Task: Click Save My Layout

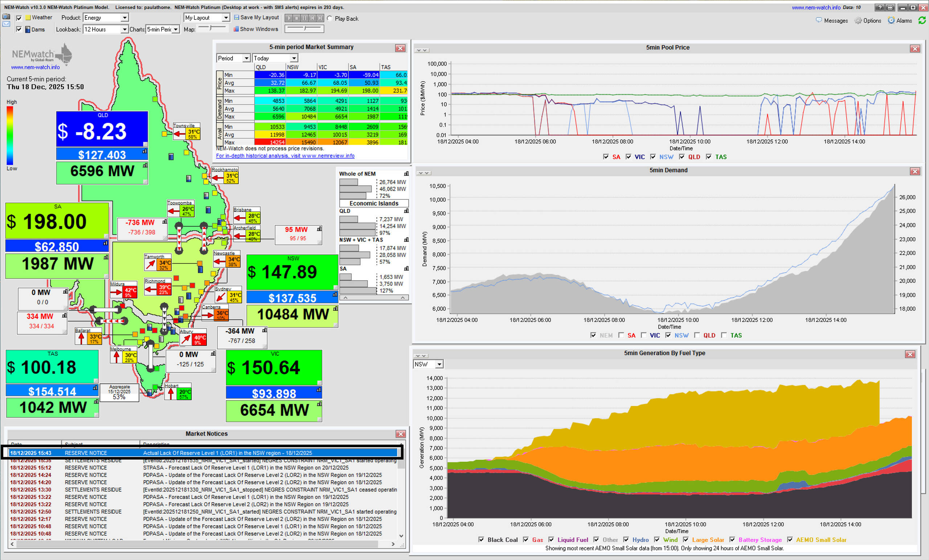Action: (256, 17)
